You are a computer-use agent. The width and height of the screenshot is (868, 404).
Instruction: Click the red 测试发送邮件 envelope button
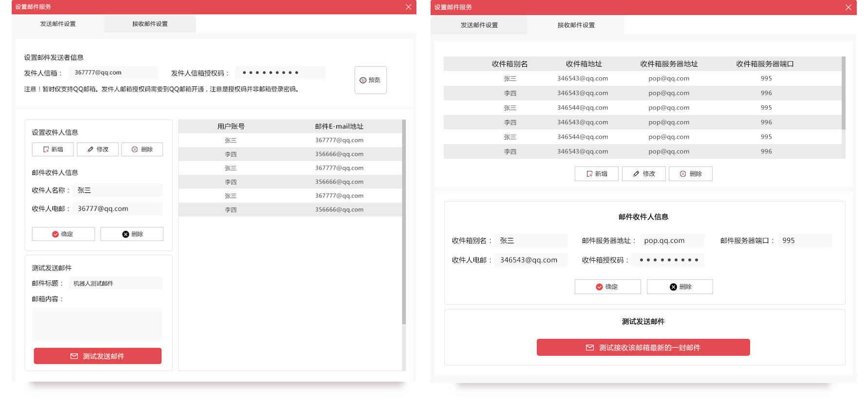point(97,356)
